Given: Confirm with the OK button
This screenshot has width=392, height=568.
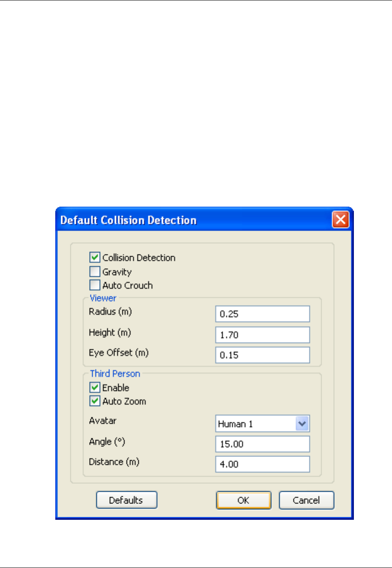Looking at the screenshot, I should 244,500.
